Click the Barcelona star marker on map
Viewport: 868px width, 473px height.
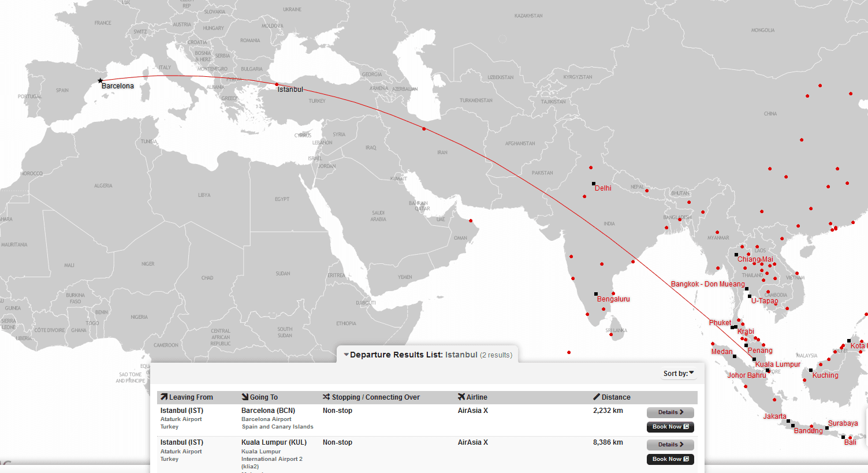click(x=100, y=81)
